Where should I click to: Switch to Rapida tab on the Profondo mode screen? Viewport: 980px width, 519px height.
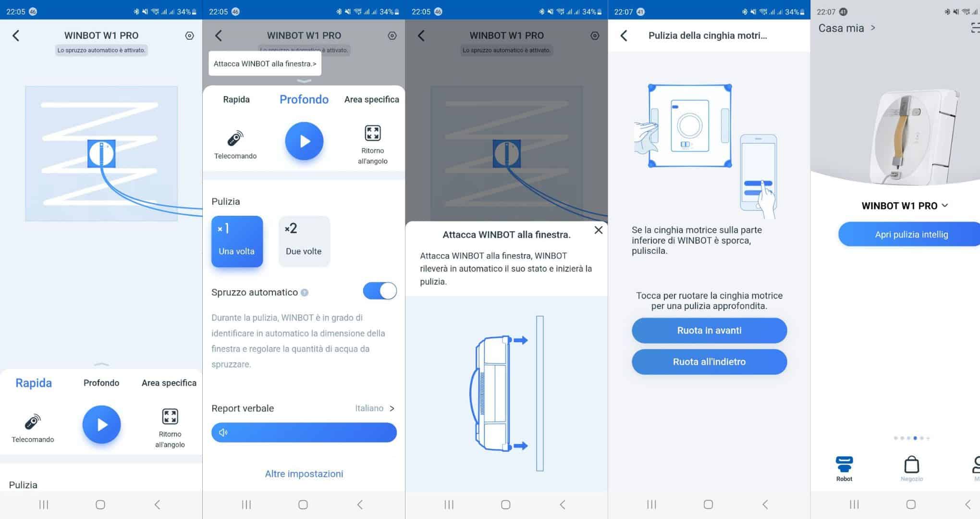point(236,99)
